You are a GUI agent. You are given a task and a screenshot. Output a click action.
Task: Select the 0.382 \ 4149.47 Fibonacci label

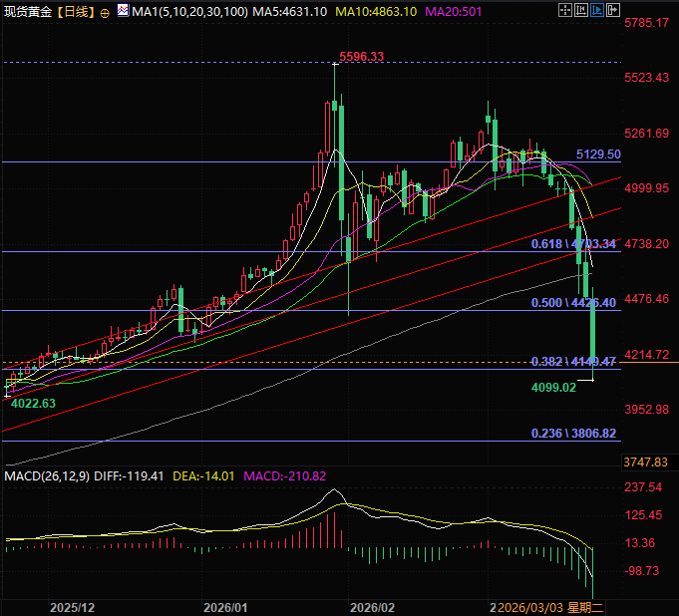coord(573,362)
